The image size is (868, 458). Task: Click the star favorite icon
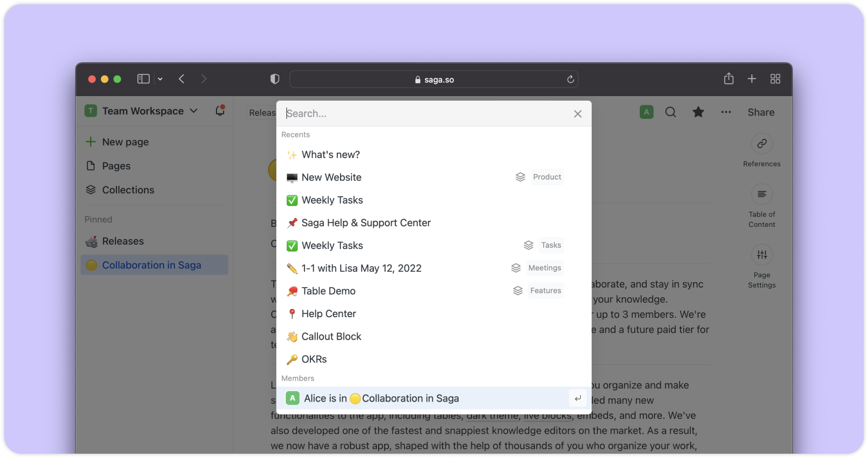tap(698, 112)
